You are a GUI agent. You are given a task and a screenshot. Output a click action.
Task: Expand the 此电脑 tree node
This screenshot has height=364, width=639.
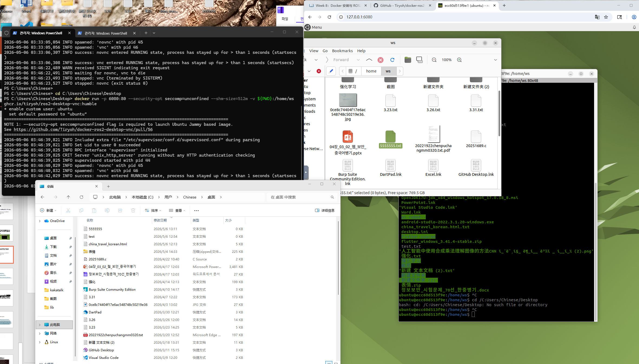[x=40, y=325]
